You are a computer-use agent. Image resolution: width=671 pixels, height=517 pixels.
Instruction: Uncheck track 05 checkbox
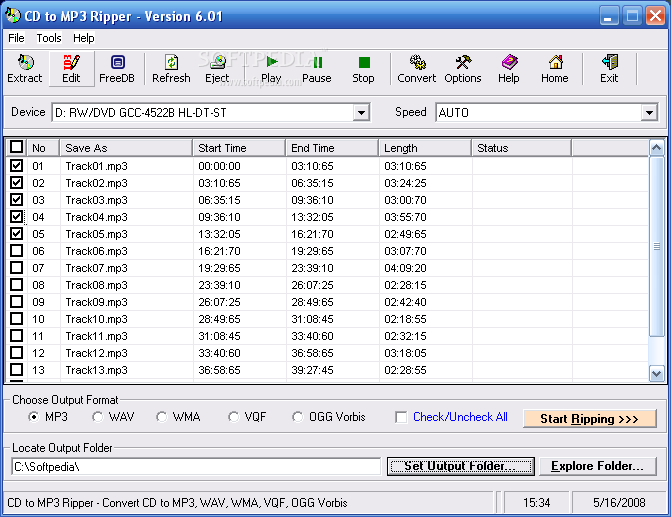tap(16, 234)
